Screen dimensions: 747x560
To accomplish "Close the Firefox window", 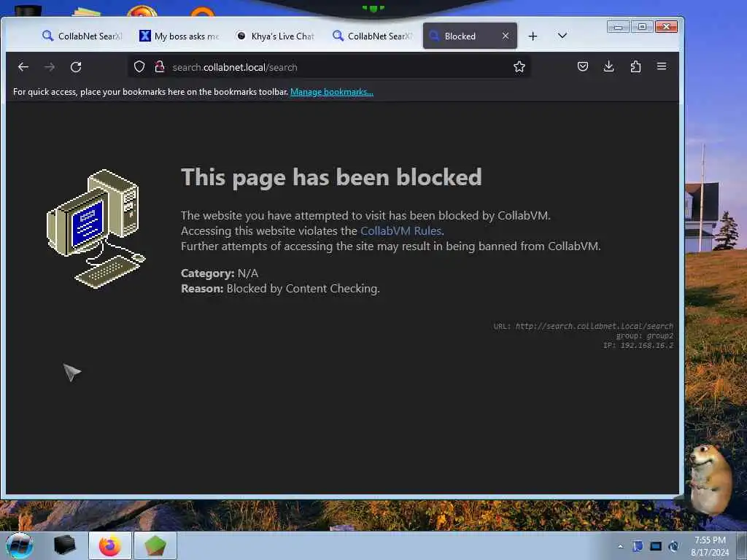I will (667, 27).
